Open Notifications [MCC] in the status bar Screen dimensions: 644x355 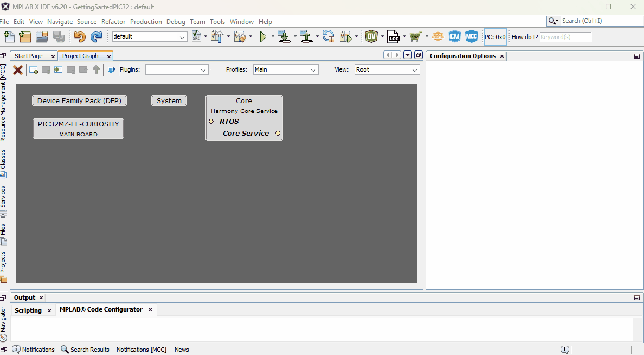(x=141, y=350)
